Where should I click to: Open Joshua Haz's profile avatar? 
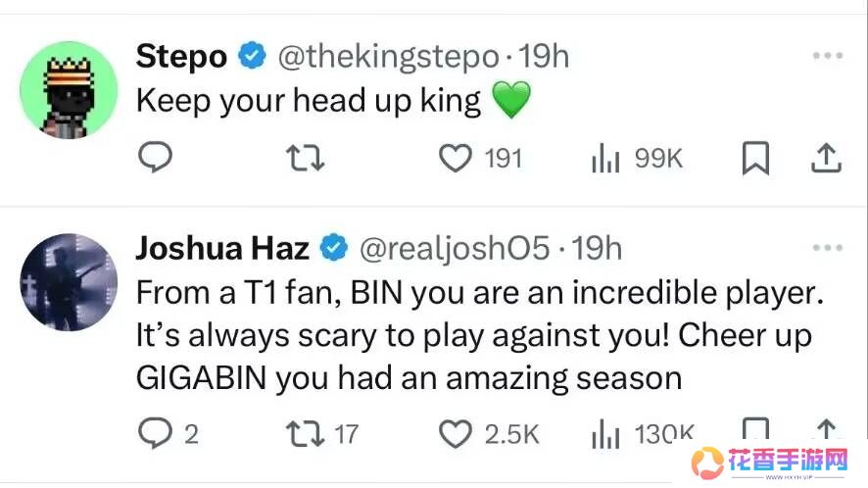pos(69,282)
